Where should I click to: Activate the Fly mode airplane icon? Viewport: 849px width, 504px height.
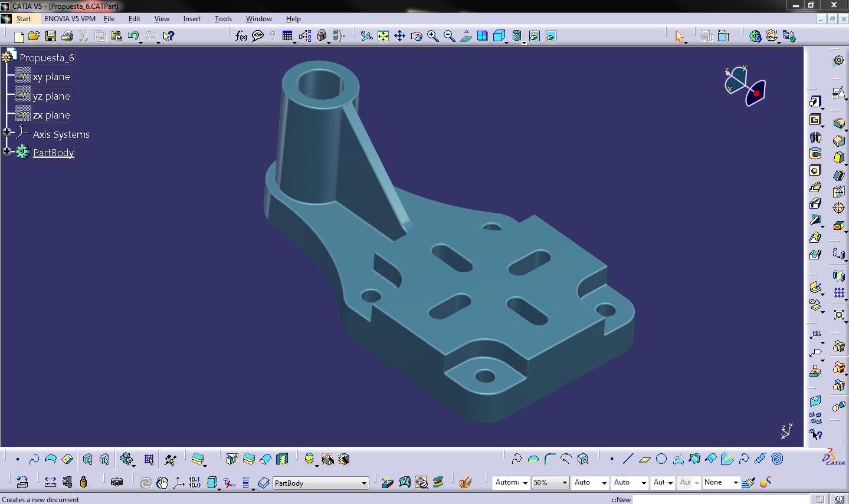click(366, 37)
